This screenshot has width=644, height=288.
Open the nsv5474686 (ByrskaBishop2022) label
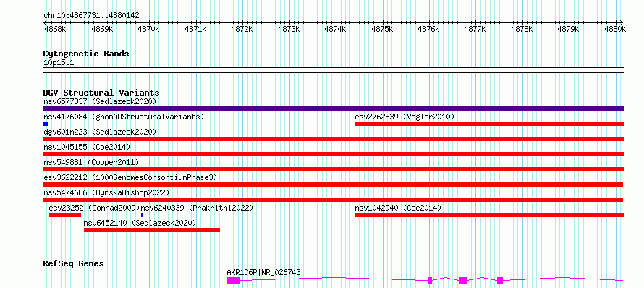(106, 192)
